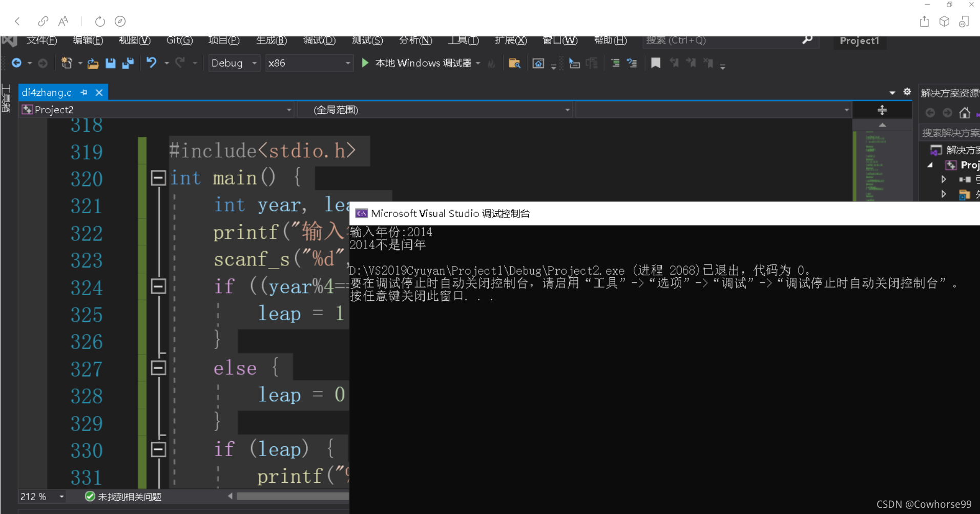Click the Save All icon
Image resolution: width=980 pixels, height=514 pixels.
pyautogui.click(x=128, y=63)
